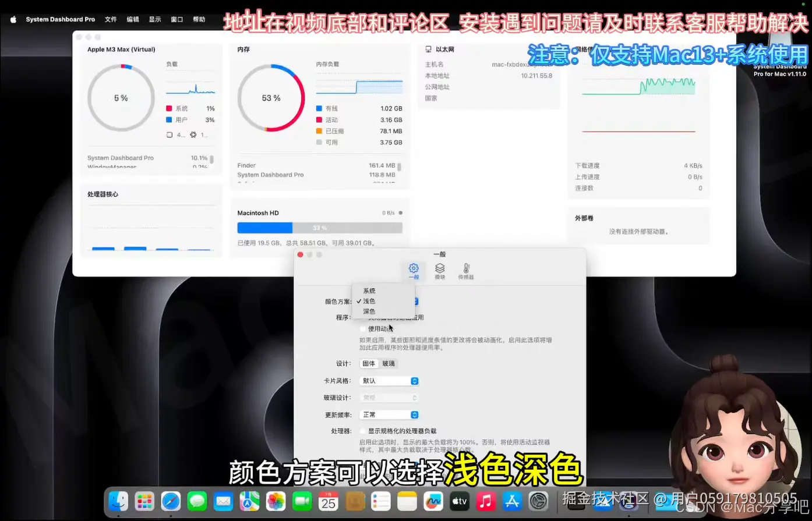The height and width of the screenshot is (521, 812).
Task: Click the Macintosh HD disk usage bar
Action: (x=320, y=227)
